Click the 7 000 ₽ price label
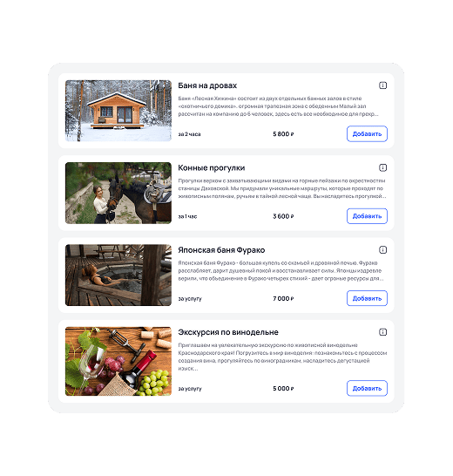 (283, 299)
